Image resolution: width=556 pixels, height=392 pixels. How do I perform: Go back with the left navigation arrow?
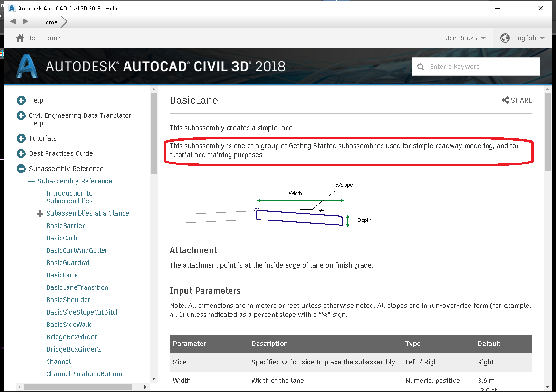click(13, 21)
